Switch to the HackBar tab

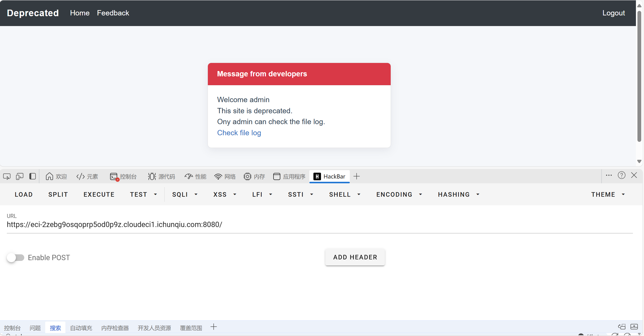tap(330, 176)
